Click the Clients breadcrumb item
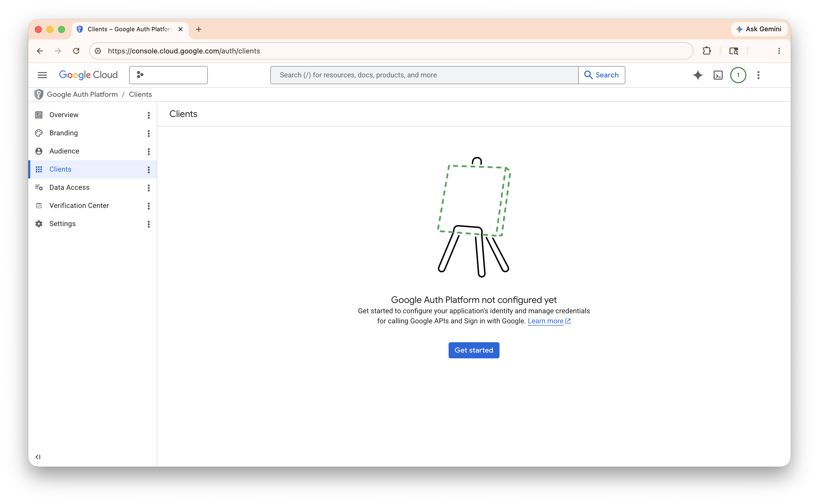The width and height of the screenshot is (819, 504). tap(140, 94)
